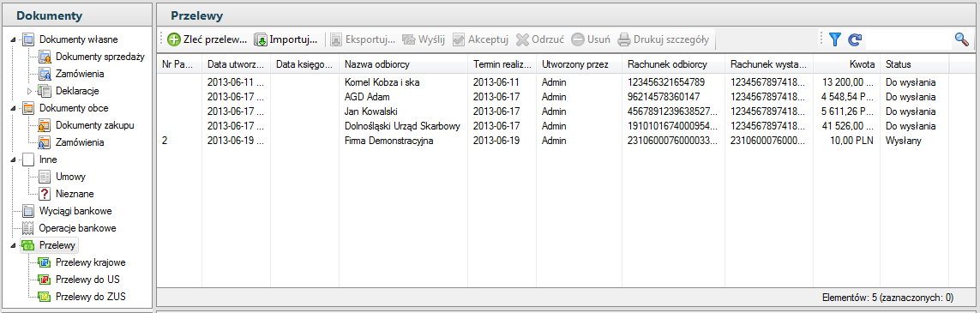This screenshot has height=313, width=980.
Task: Expand the Deklaracje tree node
Action: 30,91
